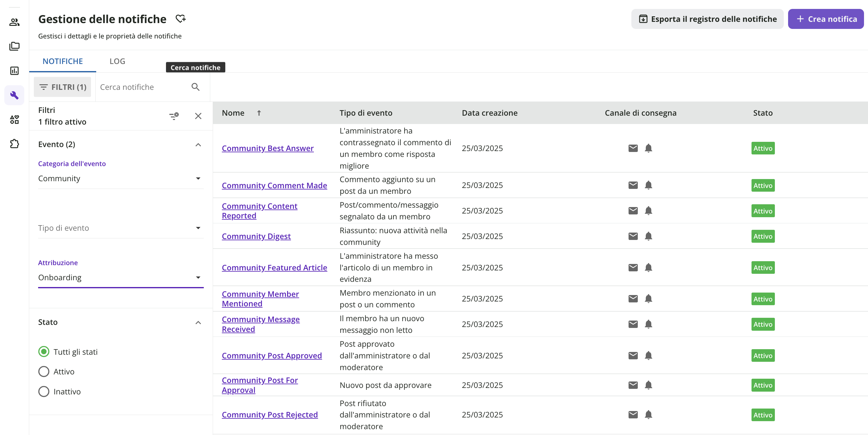Screen dimensions: 868x435
Task: Open the Community Message Received link
Action: 260,324
